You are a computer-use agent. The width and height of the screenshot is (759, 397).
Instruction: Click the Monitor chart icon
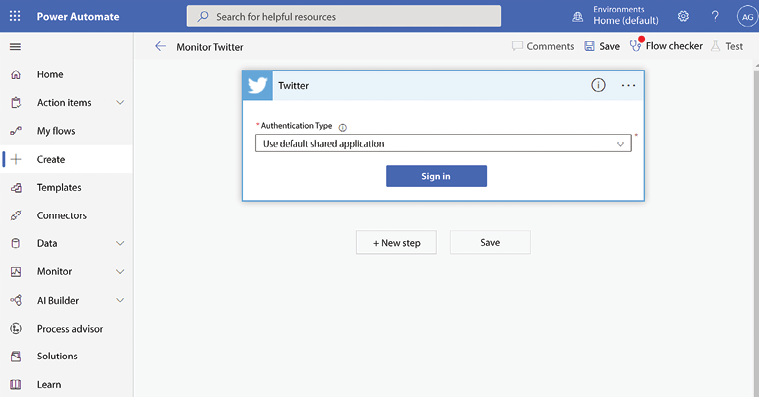click(16, 272)
